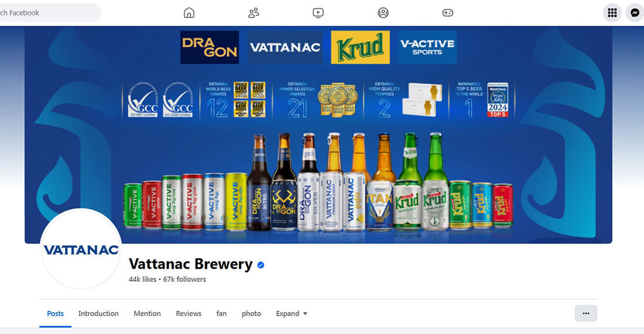Switch to the fan tab
644x334 pixels.
pyautogui.click(x=221, y=313)
